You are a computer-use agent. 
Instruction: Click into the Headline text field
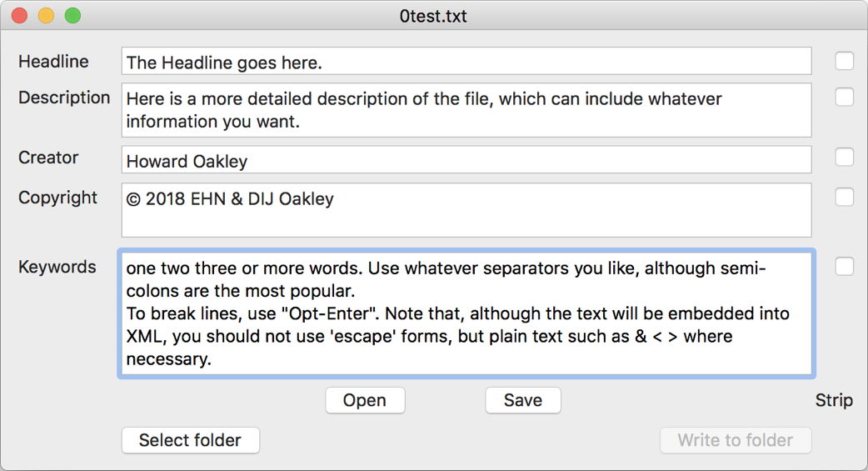point(466,62)
